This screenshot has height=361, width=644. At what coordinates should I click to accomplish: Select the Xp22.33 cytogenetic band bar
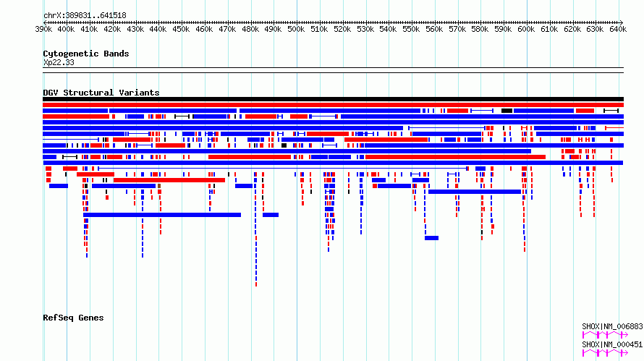pos(333,70)
